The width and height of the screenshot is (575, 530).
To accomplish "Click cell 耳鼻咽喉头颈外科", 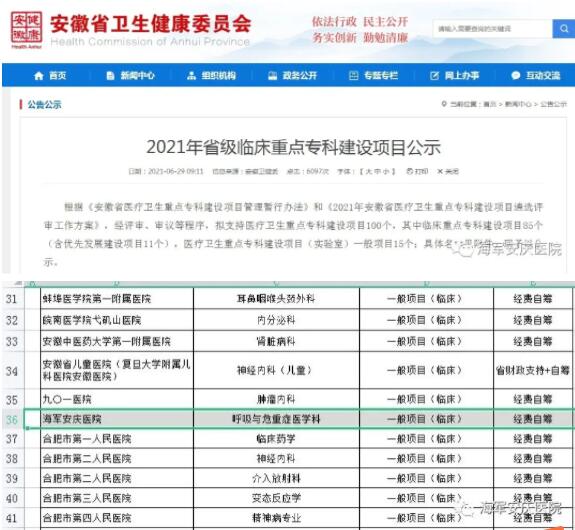I will (276, 299).
